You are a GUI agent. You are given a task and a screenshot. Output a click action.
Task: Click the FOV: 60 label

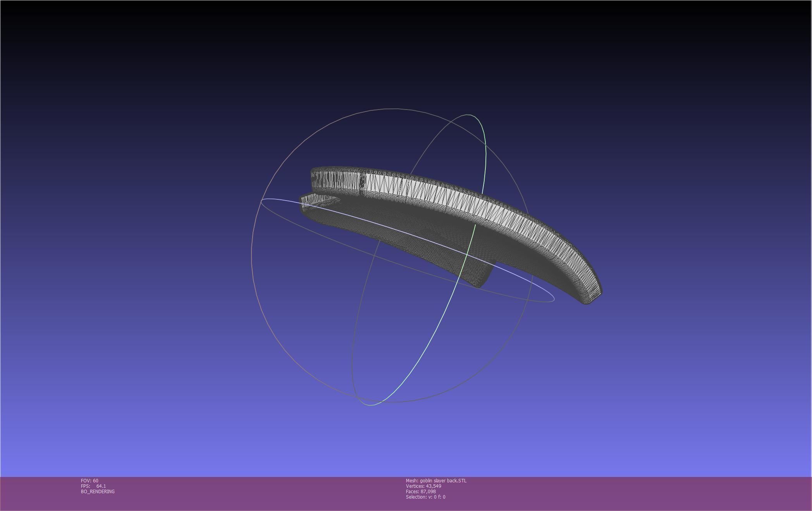89,480
